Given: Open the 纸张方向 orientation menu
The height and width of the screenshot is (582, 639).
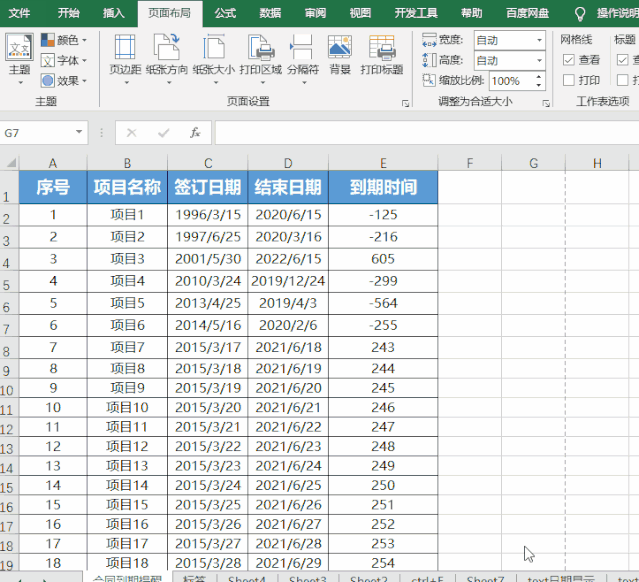Looking at the screenshot, I should (167, 59).
